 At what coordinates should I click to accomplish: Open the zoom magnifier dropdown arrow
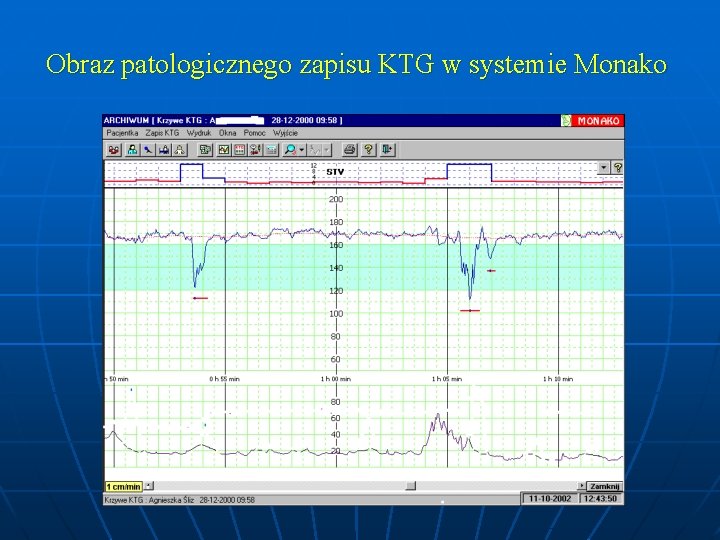[x=302, y=150]
